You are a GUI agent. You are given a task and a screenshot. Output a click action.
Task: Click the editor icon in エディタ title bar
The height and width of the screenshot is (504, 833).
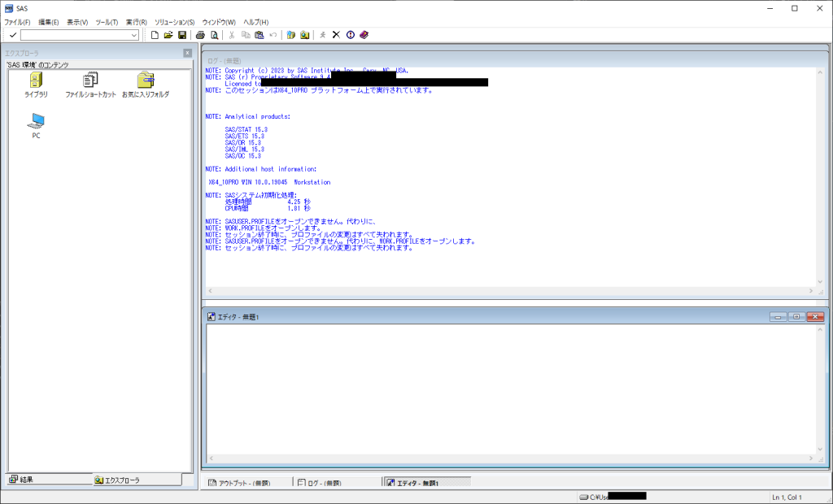[x=211, y=317]
